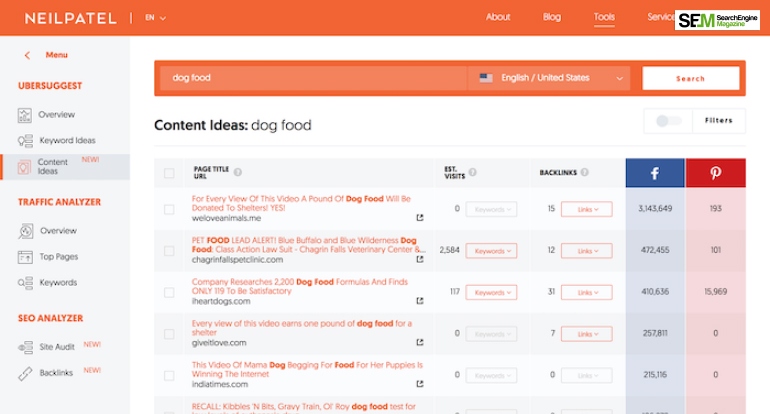This screenshot has width=770, height=414.
Task: Click the Site Audit icon
Action: [x=25, y=347]
